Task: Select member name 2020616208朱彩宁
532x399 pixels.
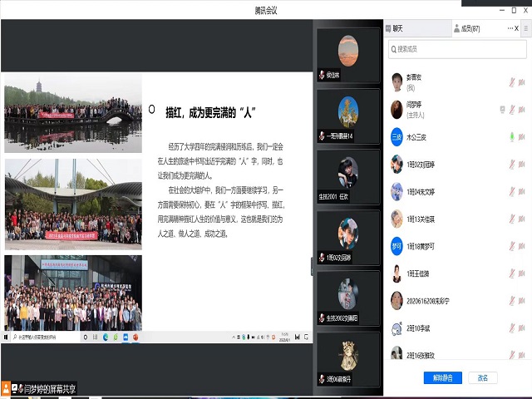Action: pyautogui.click(x=428, y=301)
